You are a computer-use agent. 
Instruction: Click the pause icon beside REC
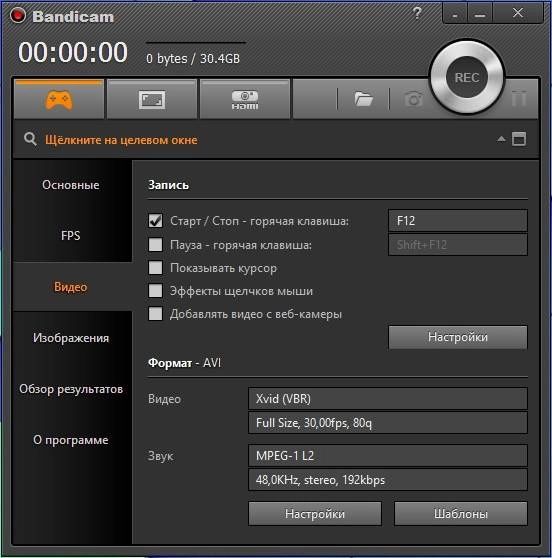(x=519, y=98)
